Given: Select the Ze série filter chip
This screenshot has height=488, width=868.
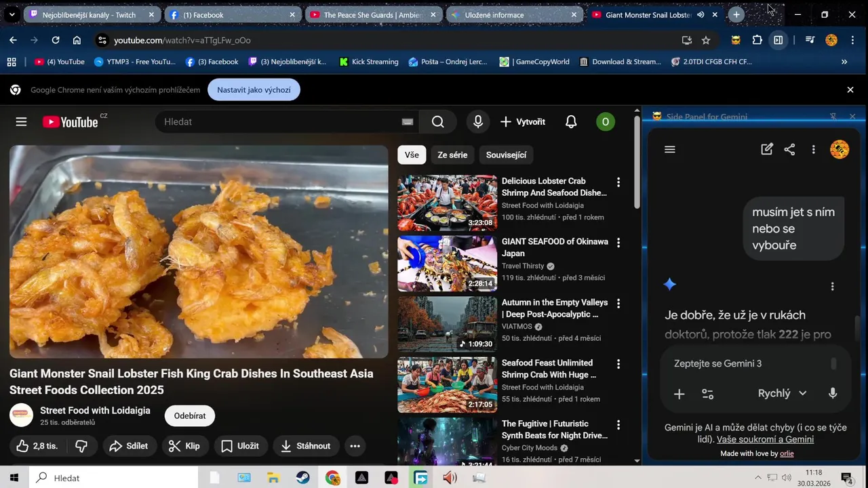Looking at the screenshot, I should pyautogui.click(x=452, y=155).
